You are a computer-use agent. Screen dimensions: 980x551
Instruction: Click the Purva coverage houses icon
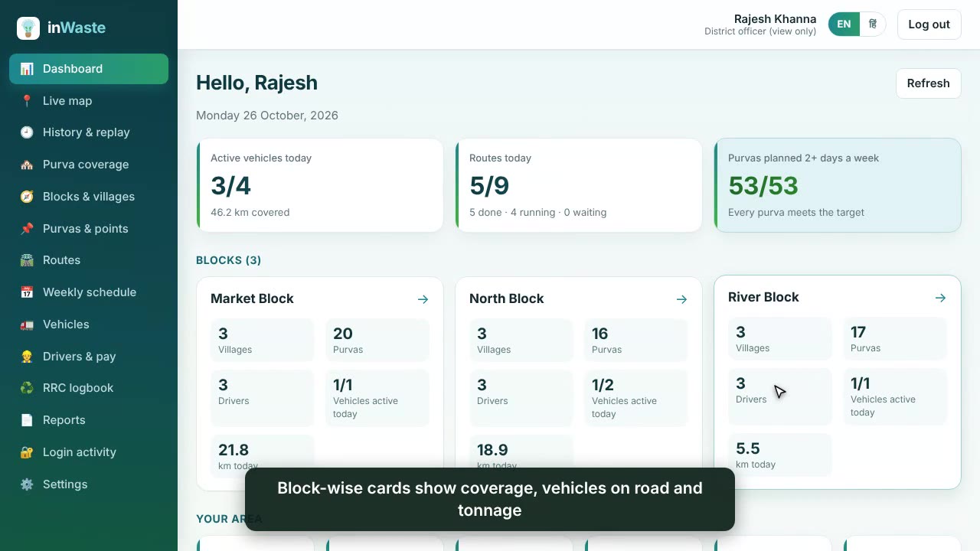(27, 165)
